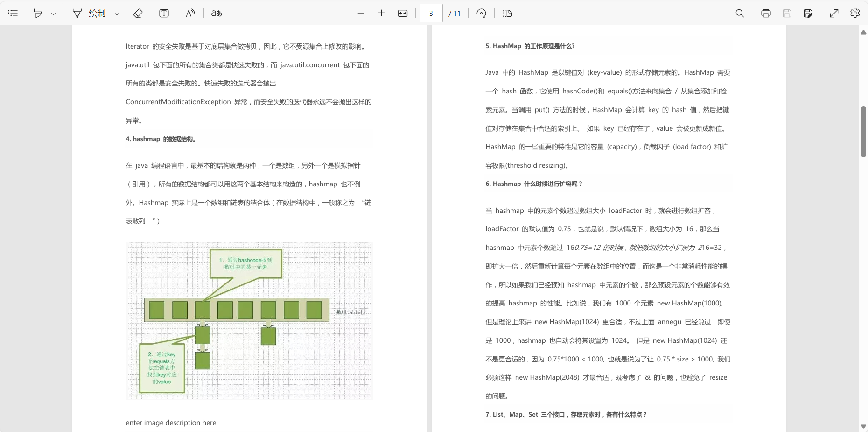Start read aloud feature
868x432 pixels.
pos(190,13)
